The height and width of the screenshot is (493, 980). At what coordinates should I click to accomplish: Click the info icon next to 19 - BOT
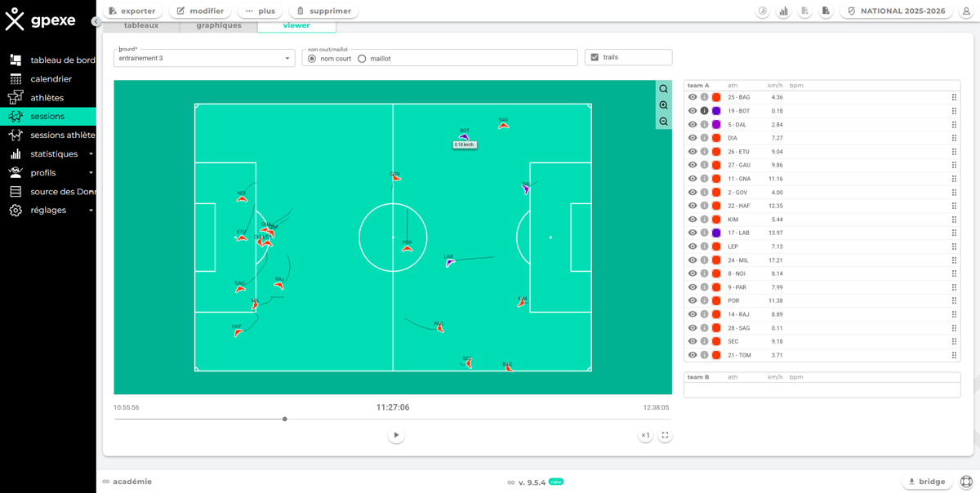tap(704, 110)
